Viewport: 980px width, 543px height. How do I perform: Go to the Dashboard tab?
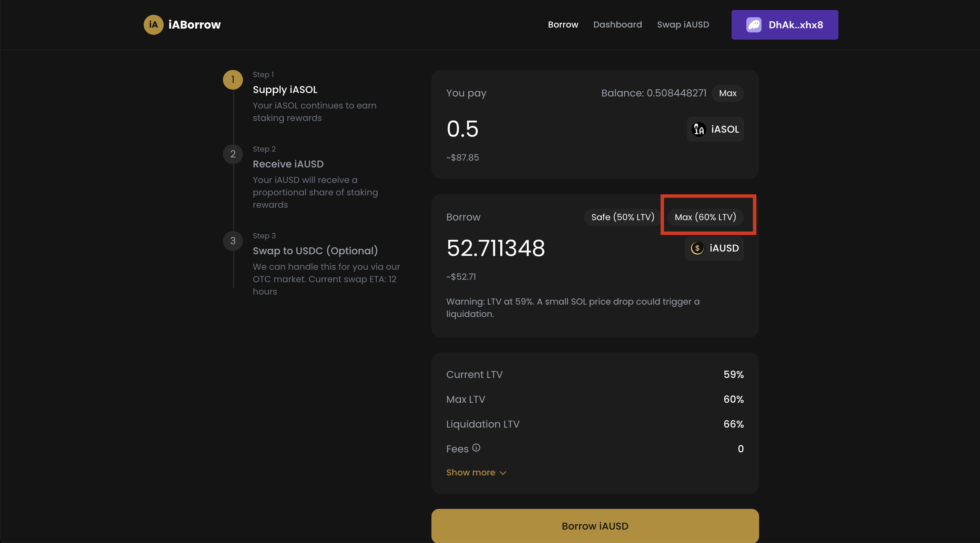click(617, 25)
